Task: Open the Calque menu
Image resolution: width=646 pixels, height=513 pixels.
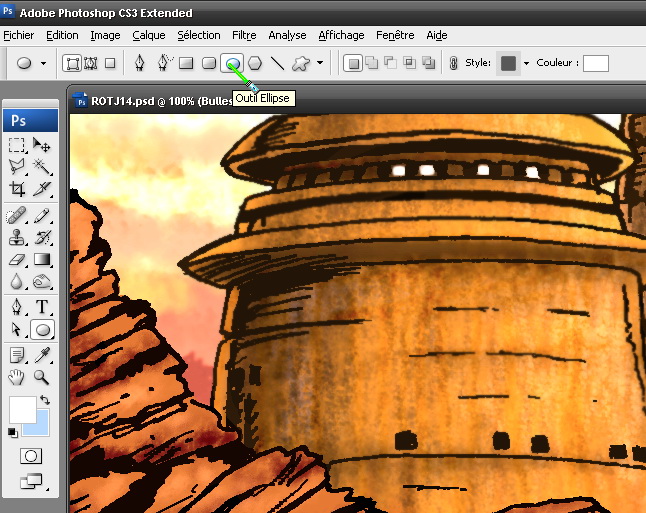Action: pyautogui.click(x=149, y=35)
